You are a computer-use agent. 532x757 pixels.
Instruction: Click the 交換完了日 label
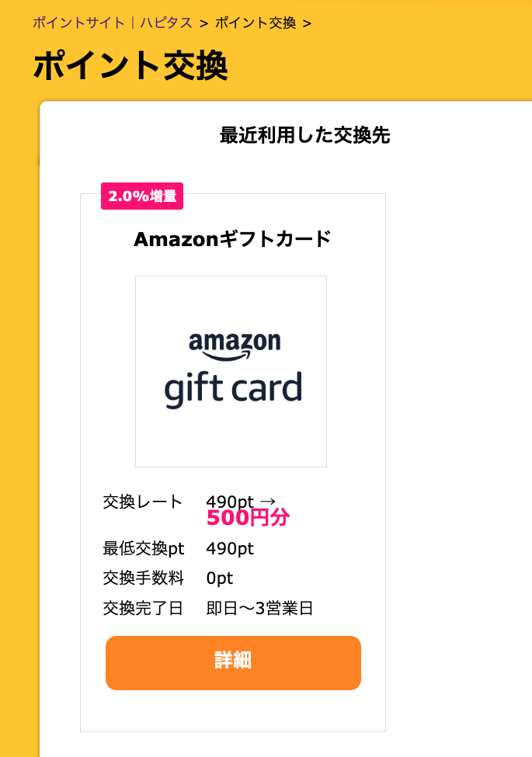[x=143, y=608]
